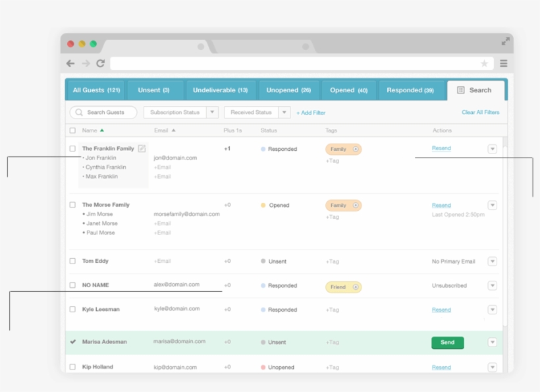Click the bookmark star in the address bar
Screen dimensions: 540x392
click(x=484, y=64)
